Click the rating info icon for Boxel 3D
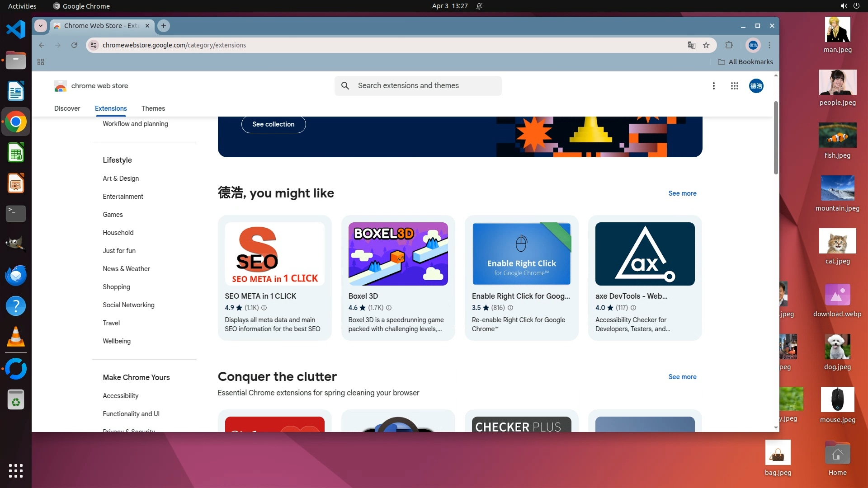This screenshot has height=488, width=868. (389, 308)
